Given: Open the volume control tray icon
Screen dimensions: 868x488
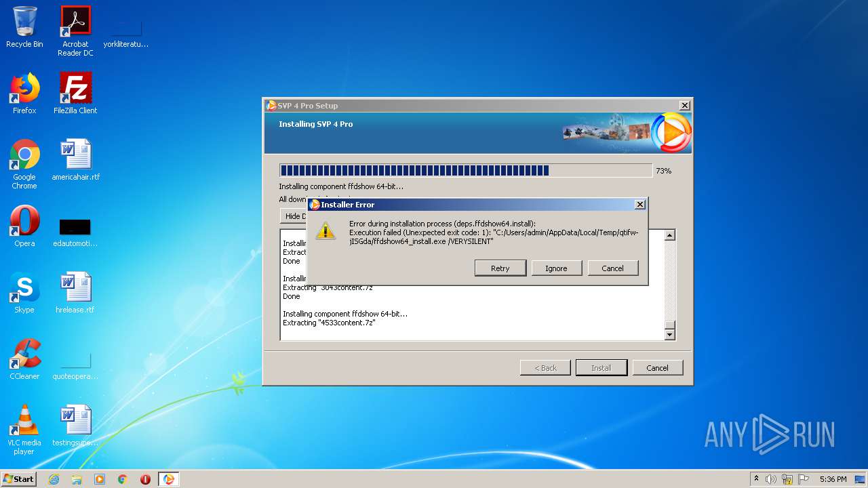Looking at the screenshot, I should (x=771, y=479).
